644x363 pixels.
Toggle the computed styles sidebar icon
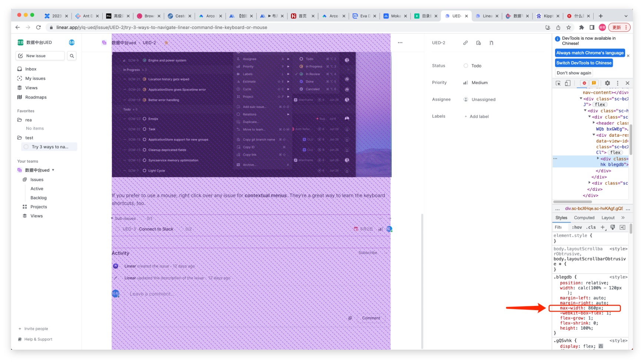(623, 227)
